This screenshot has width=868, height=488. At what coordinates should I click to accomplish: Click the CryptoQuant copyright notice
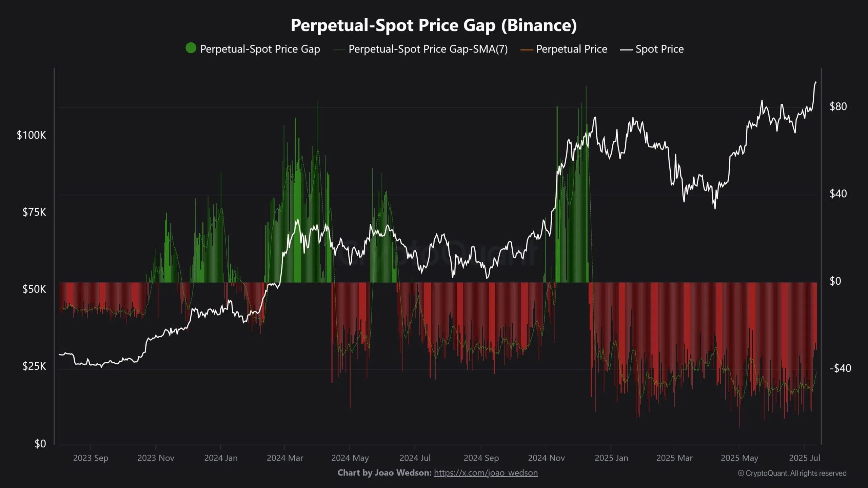click(x=792, y=473)
